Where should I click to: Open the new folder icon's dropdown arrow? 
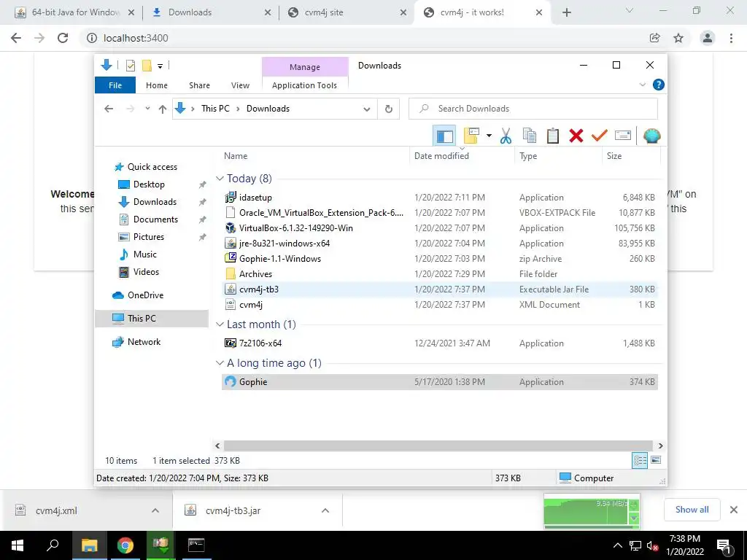[489, 136]
